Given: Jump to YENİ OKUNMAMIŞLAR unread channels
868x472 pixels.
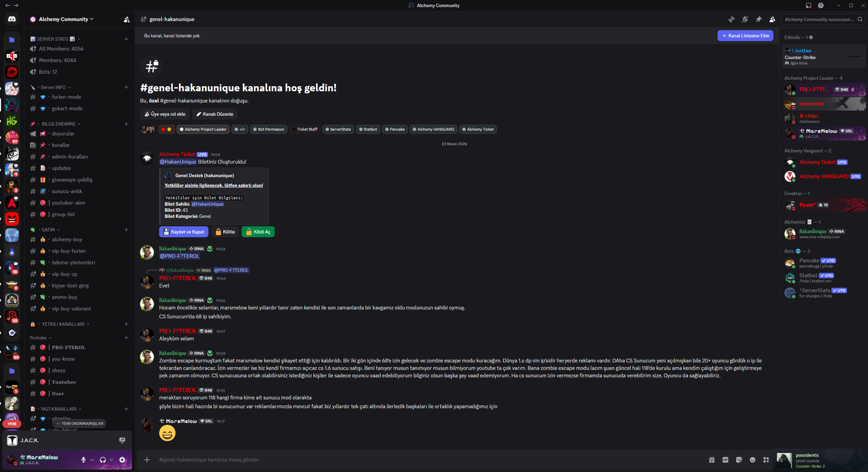Looking at the screenshot, I should point(79,423).
